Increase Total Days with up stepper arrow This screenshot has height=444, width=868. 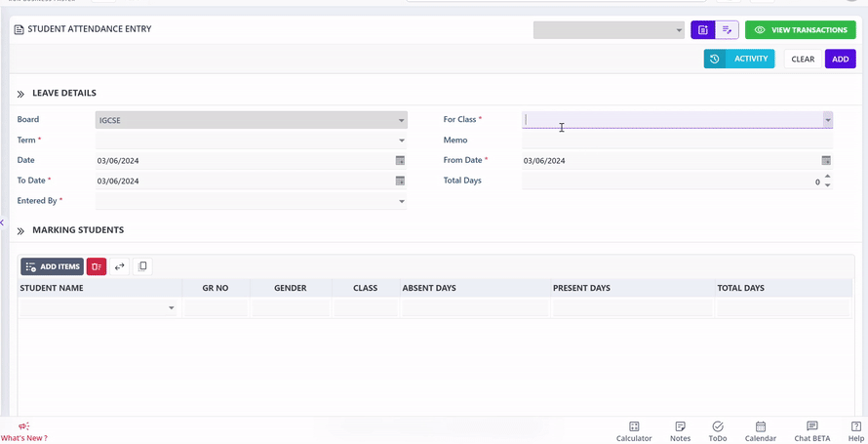point(828,177)
